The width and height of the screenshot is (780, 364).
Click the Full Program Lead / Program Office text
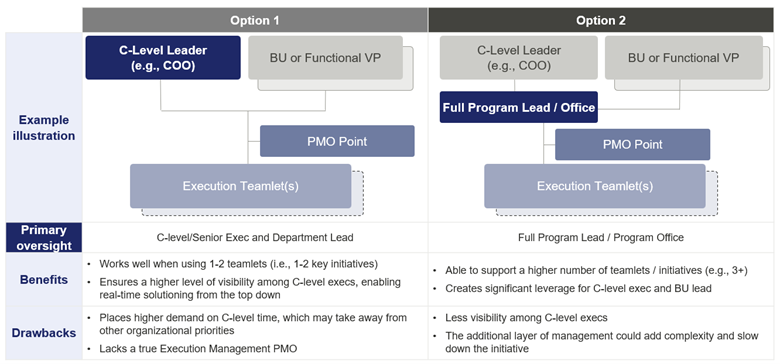pos(601,238)
